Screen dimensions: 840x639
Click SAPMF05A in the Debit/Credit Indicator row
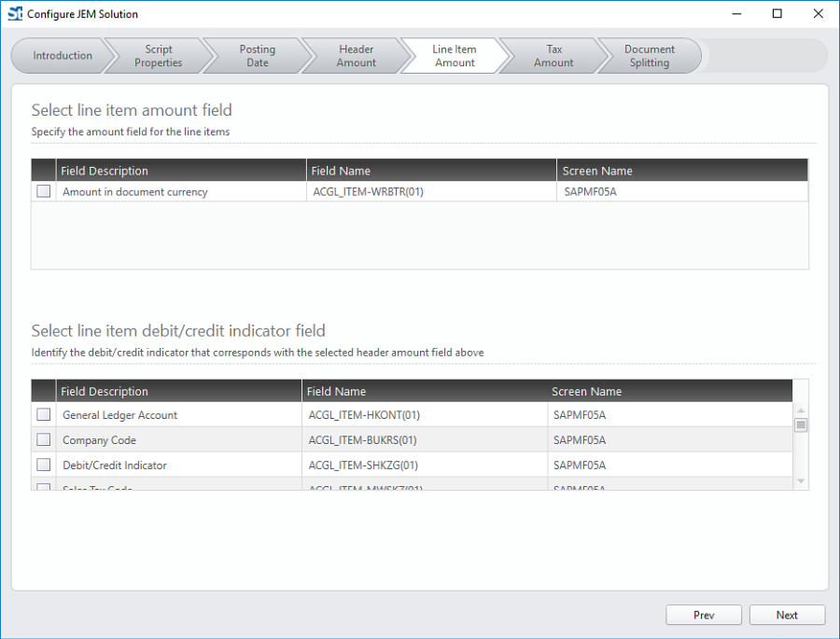pos(580,465)
